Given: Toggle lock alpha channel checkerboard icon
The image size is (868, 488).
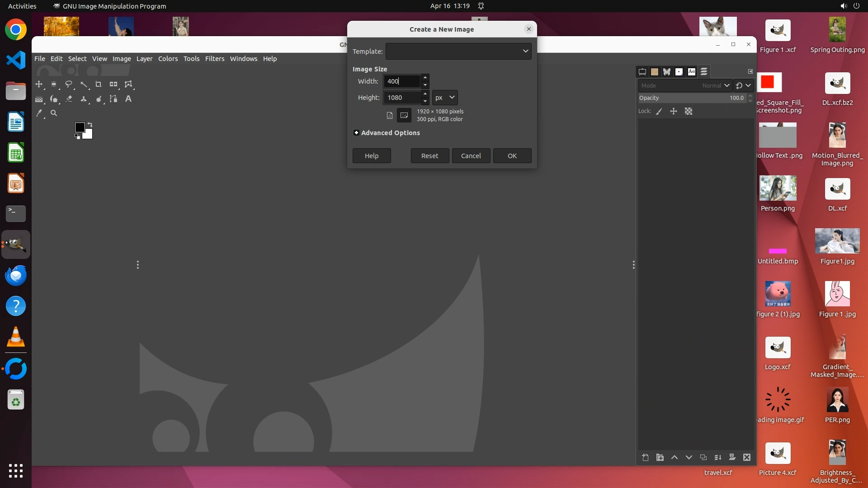Looking at the screenshot, I should point(689,111).
